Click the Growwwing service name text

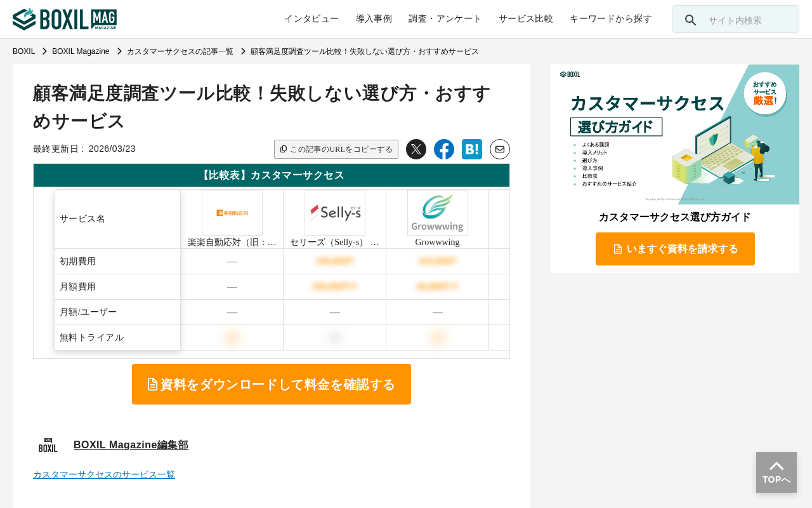438,242
